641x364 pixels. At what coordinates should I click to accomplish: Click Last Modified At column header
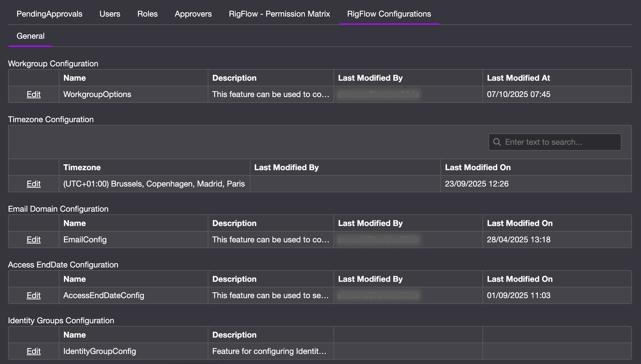(x=518, y=78)
